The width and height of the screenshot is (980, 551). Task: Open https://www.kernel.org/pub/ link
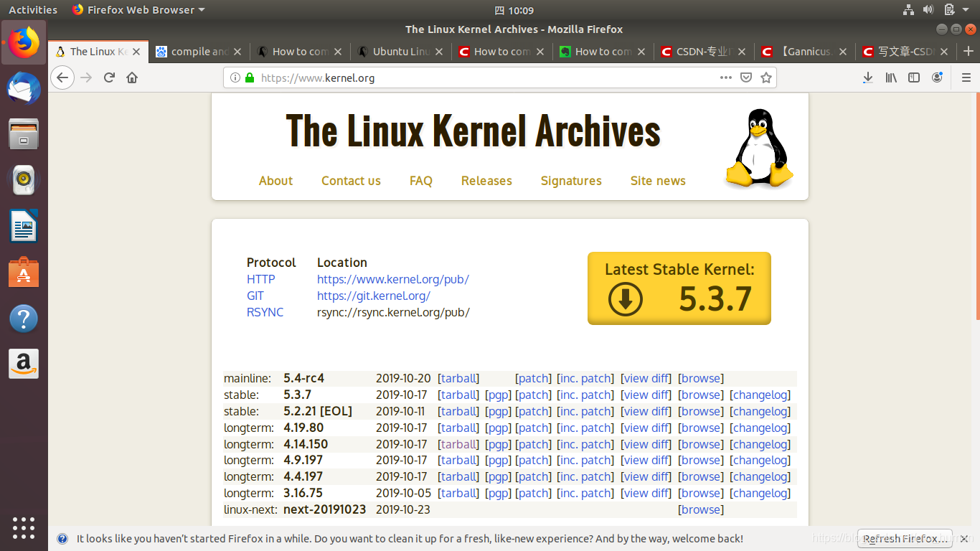(x=393, y=279)
